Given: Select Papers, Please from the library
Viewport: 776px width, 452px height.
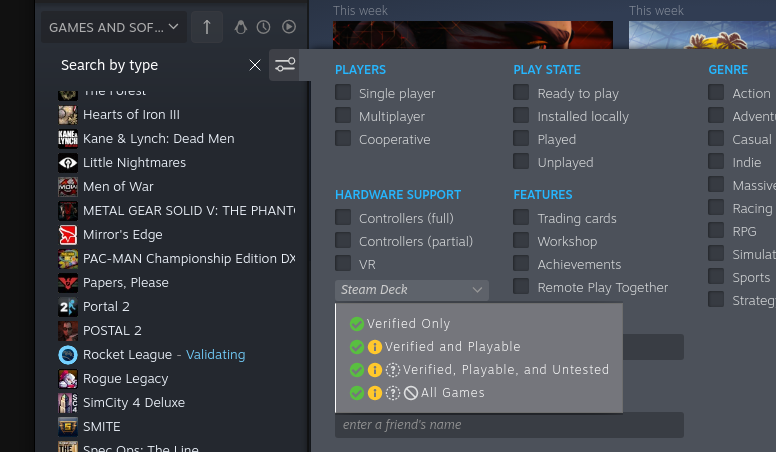Looking at the screenshot, I should (x=125, y=283).
